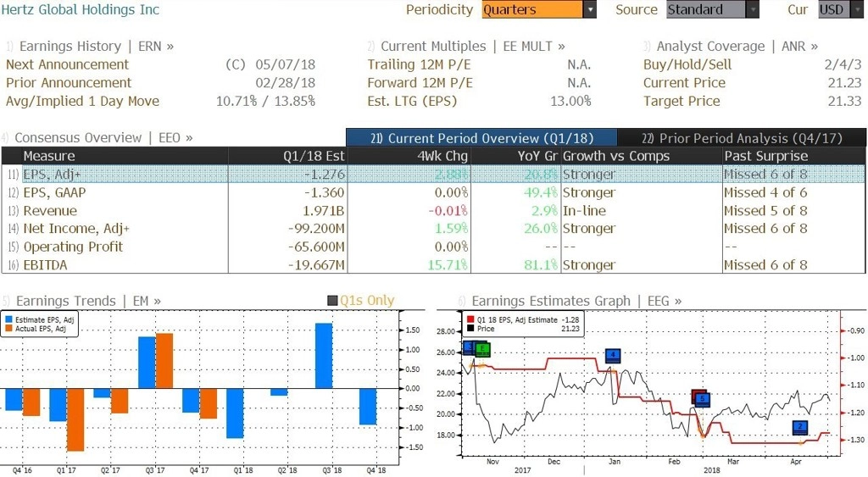This screenshot has height=477, width=868.
Task: Select the Net Income, Adj+ measure row
Action: point(433,229)
